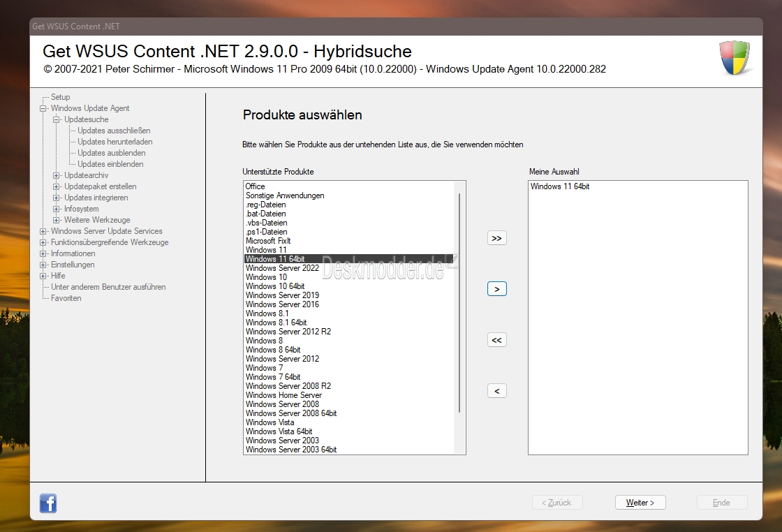Viewport: 782px width, 532px height.
Task: Expand the Weitere Werkzeuge node
Action: tap(57, 220)
